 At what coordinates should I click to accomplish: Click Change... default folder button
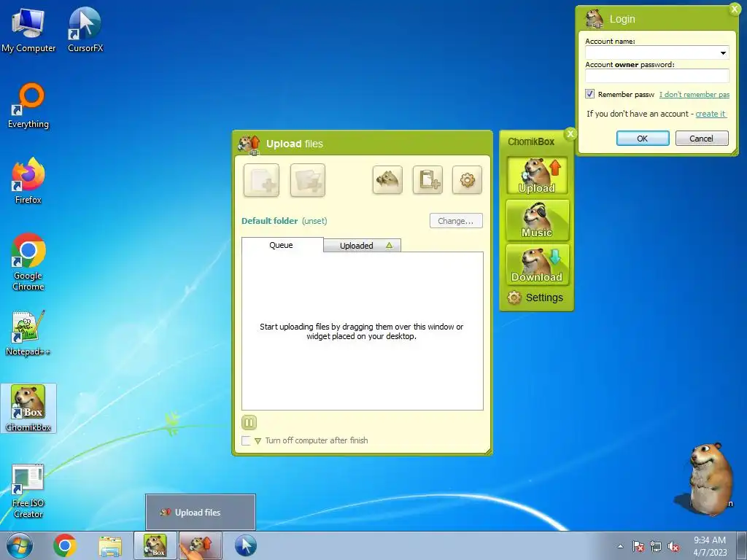click(456, 221)
